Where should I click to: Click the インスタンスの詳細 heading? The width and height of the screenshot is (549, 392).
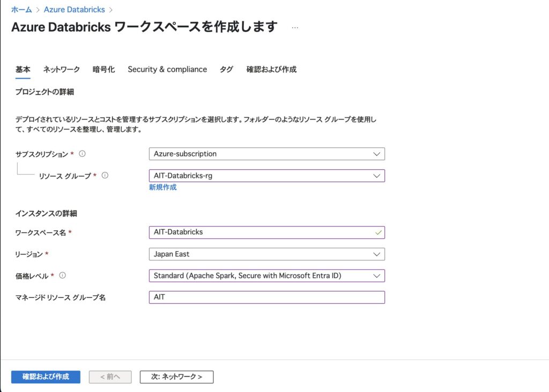46,214
